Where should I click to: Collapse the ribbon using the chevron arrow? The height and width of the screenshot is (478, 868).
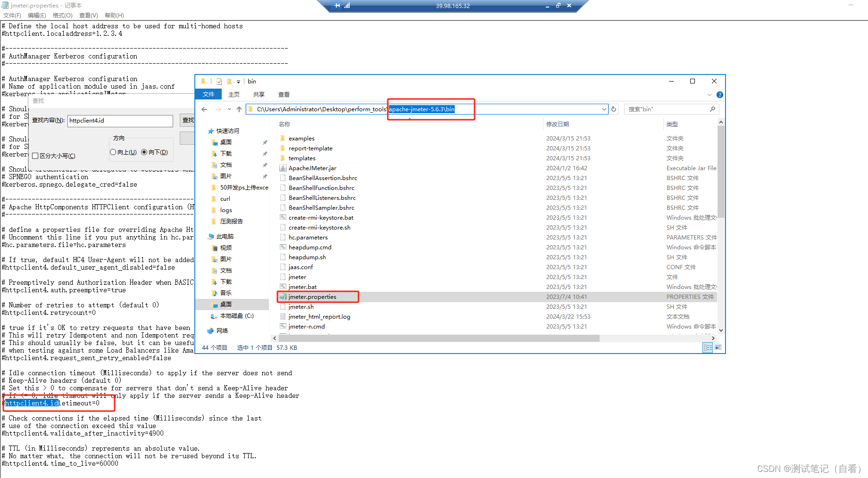click(x=709, y=94)
